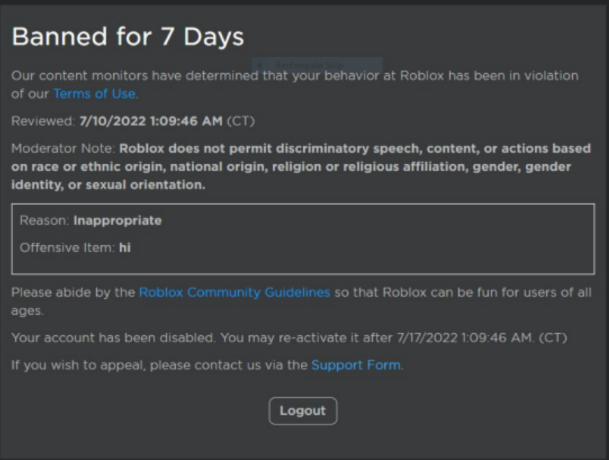
Task: Click the offensive item text 'hi'
Action: (x=125, y=246)
